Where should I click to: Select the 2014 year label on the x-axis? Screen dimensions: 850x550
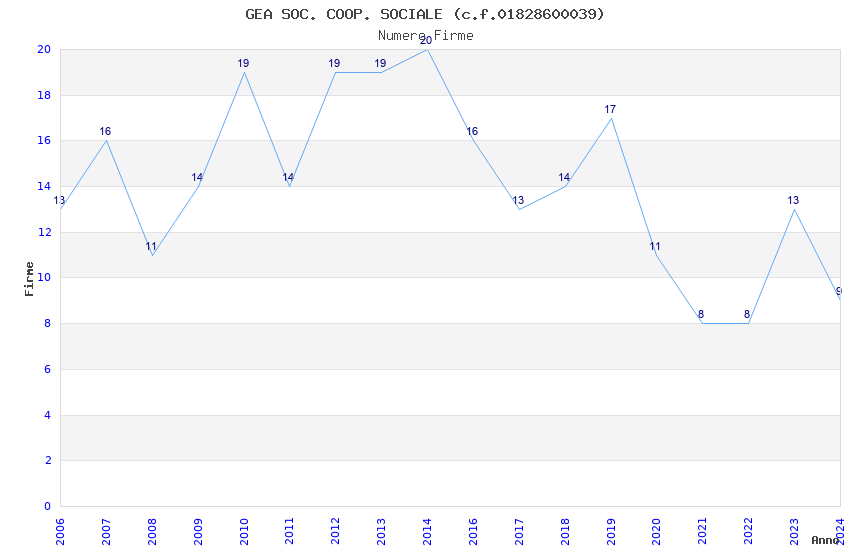click(427, 532)
